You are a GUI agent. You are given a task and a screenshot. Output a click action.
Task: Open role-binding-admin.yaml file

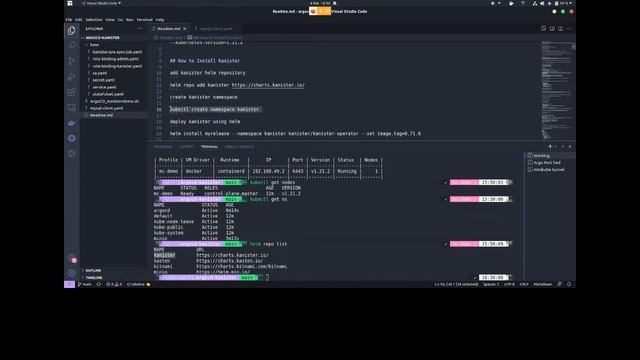pos(116,59)
